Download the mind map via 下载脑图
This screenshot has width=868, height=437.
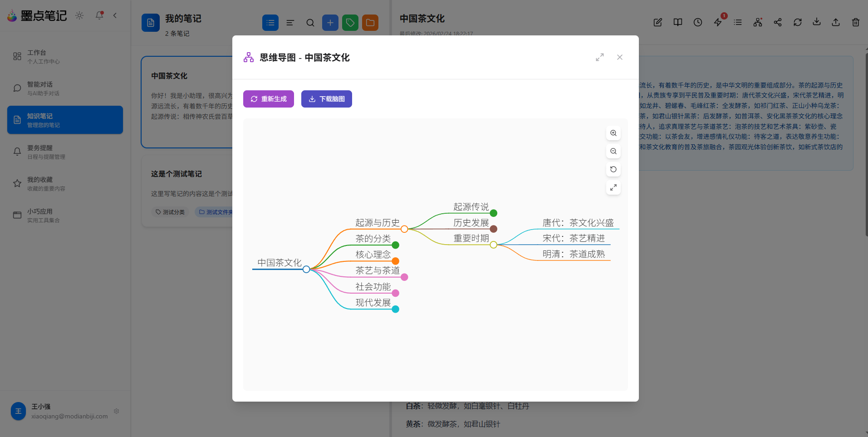[x=326, y=98]
